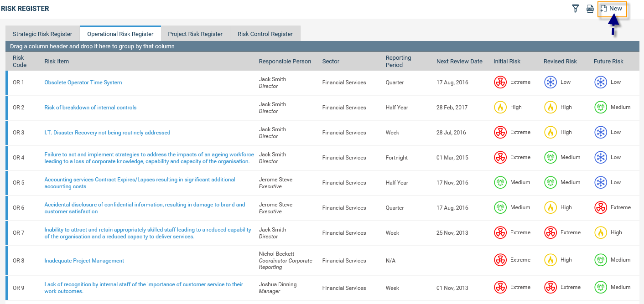Create a new risk with the New button
This screenshot has width=644, height=304.
click(611, 8)
